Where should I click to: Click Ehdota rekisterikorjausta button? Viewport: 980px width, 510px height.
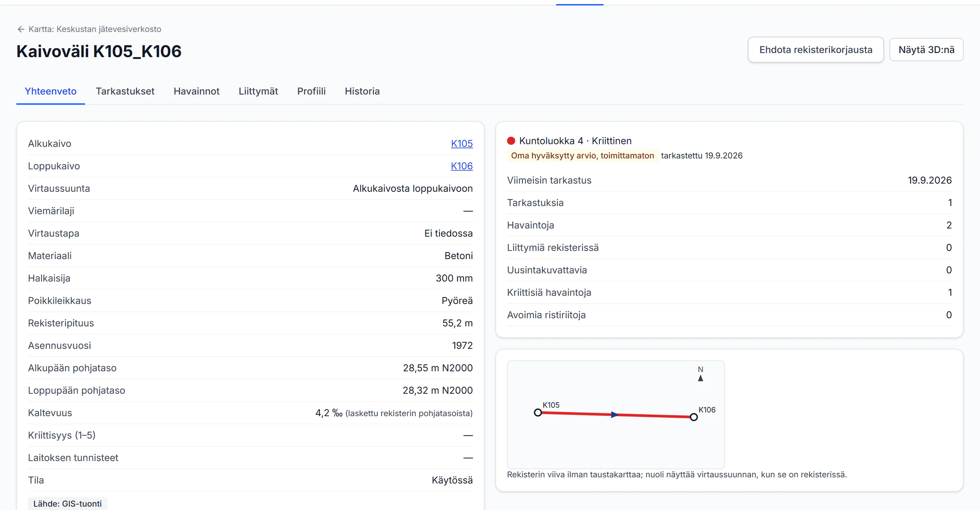pos(815,50)
